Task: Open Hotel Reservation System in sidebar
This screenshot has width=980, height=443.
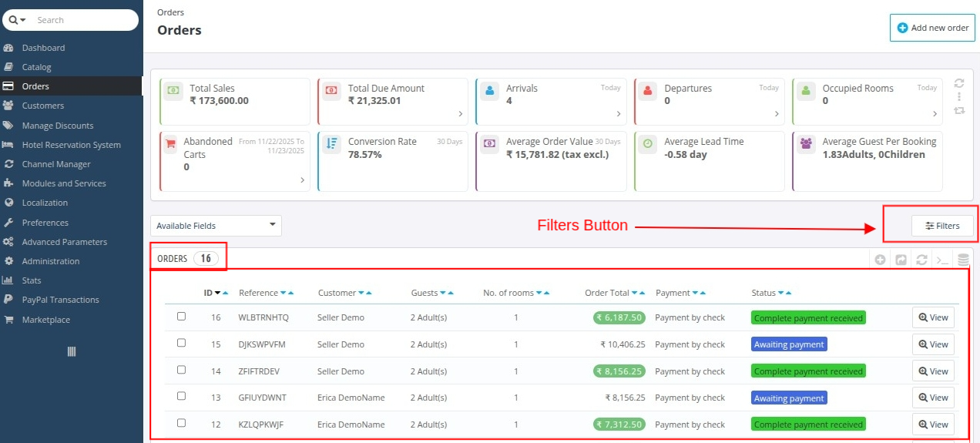Action: (x=71, y=145)
